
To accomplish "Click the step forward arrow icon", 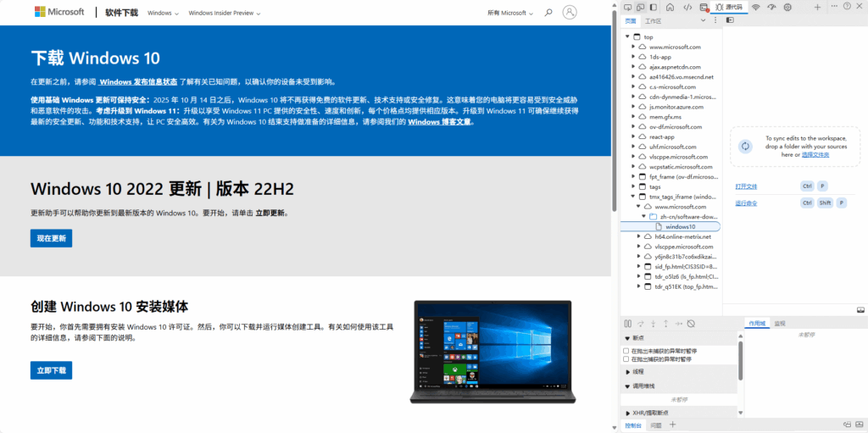I will (x=679, y=324).
